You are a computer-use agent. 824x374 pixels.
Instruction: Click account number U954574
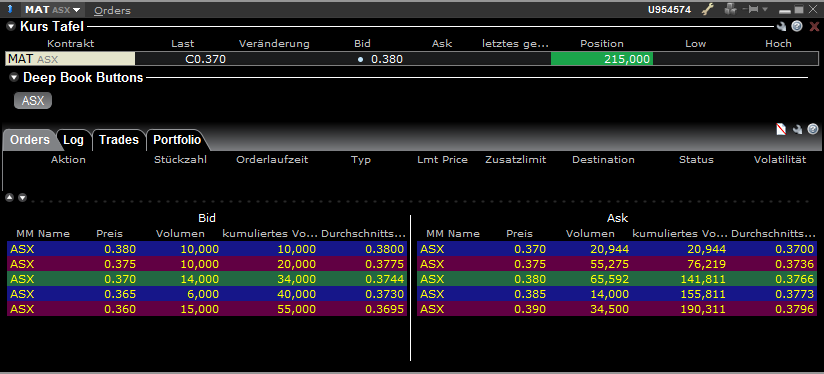coord(669,9)
